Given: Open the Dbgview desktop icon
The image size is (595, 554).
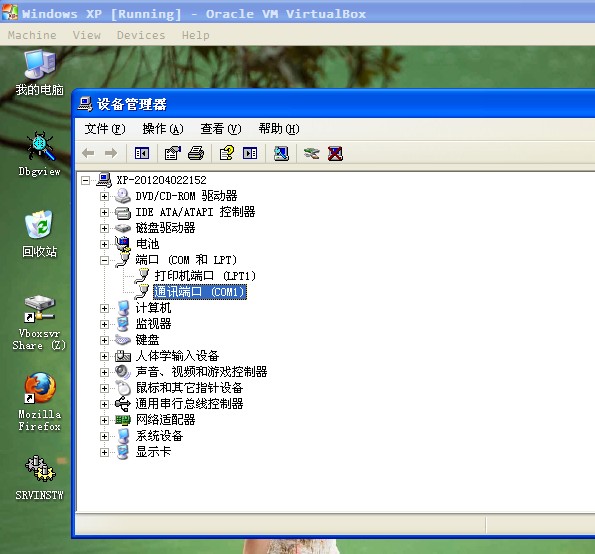Looking at the screenshot, I should 39,154.
